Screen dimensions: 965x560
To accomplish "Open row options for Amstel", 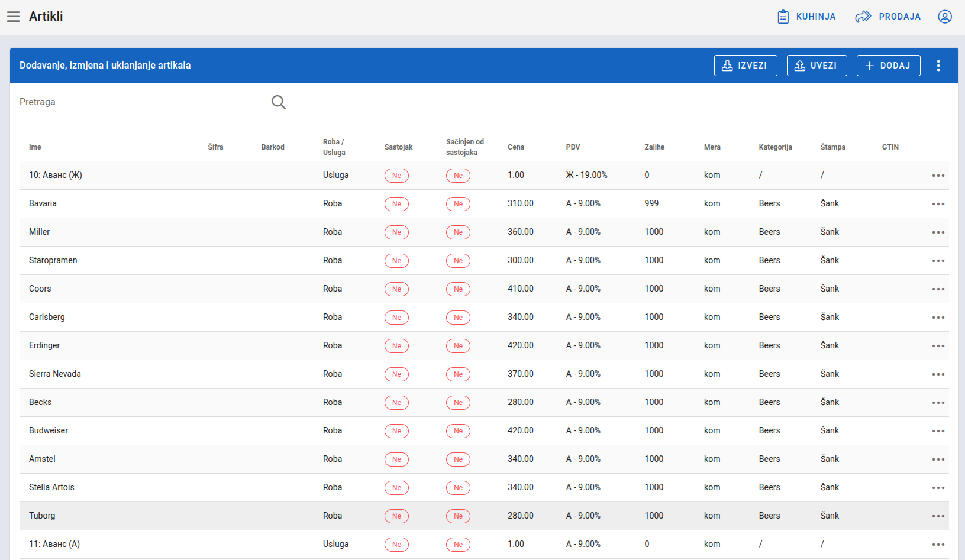I will (938, 459).
